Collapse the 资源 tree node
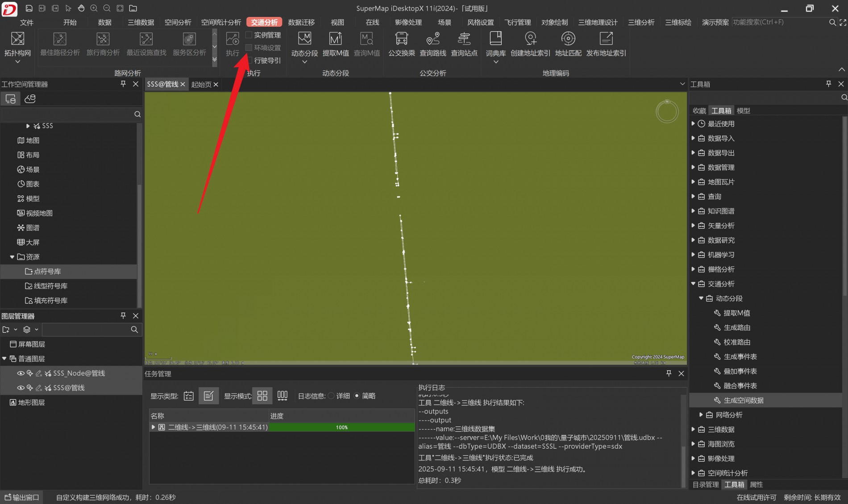This screenshot has width=848, height=504. point(12,257)
